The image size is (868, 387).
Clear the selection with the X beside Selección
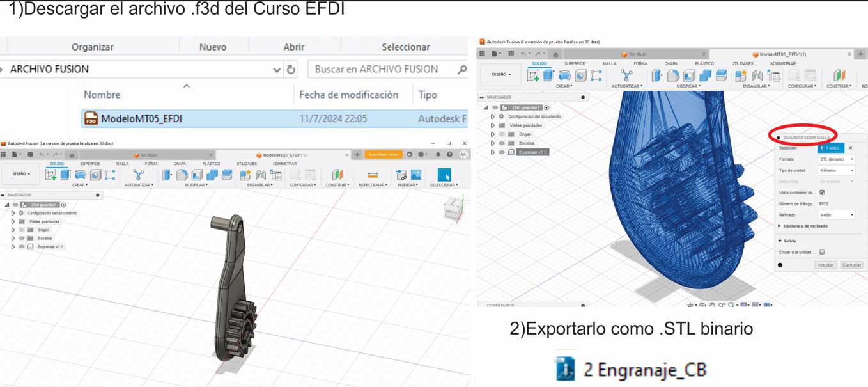tap(850, 148)
